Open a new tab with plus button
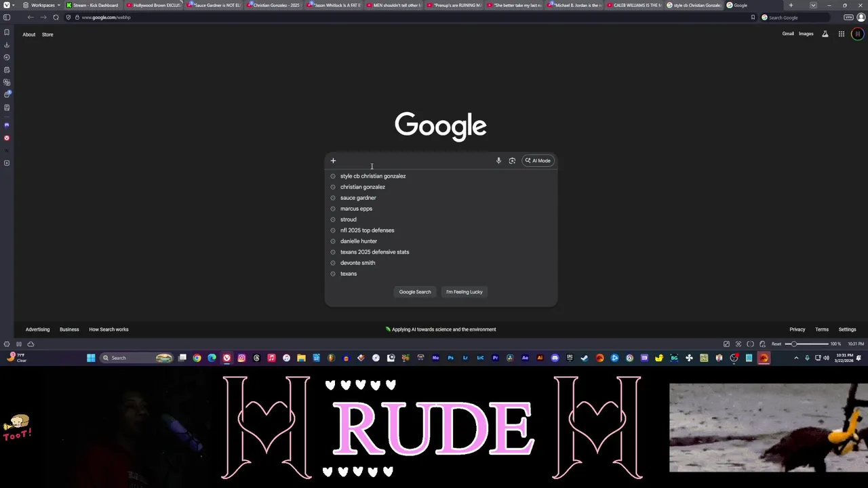Image resolution: width=868 pixels, height=488 pixels. tap(791, 5)
